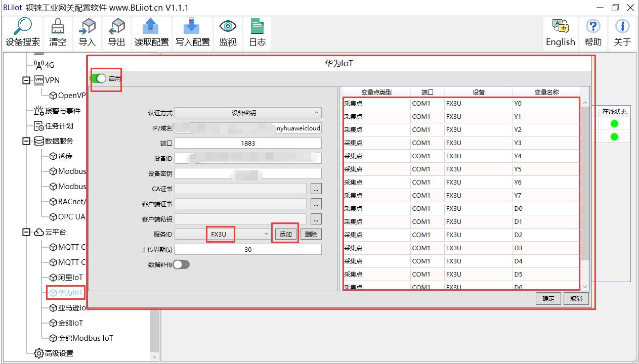Click the 报警与事件 bulb icon

[x=39, y=111]
